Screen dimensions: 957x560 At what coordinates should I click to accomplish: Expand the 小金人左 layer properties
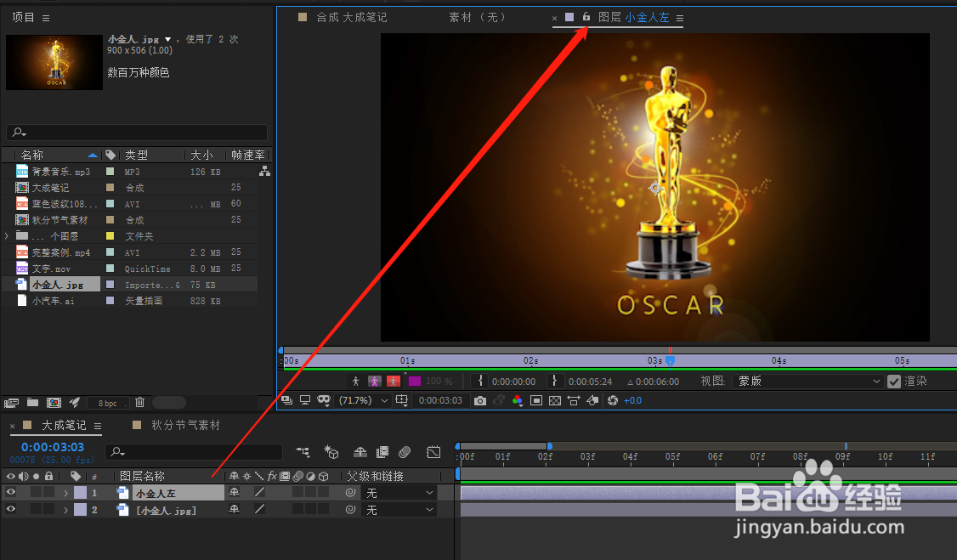(x=66, y=492)
